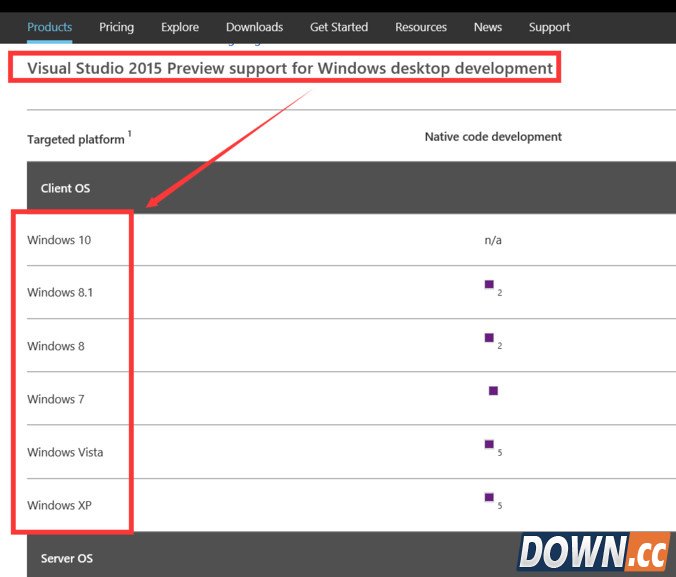The height and width of the screenshot is (577, 676).
Task: Click the Native code development column header
Action: pos(493,137)
